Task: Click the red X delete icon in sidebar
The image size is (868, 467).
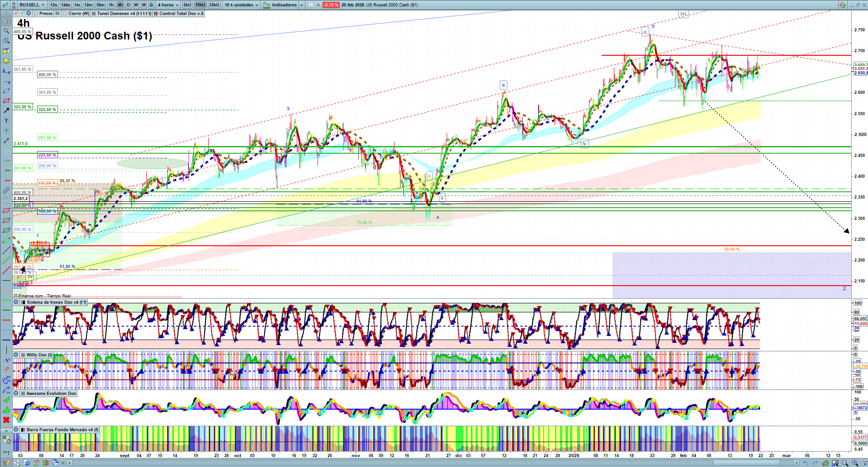Action: [x=6, y=420]
